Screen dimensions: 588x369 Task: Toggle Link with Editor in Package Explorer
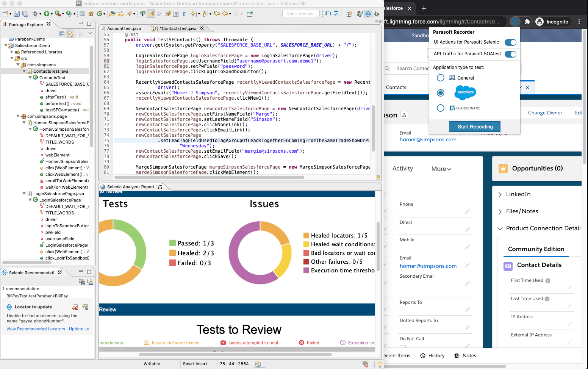tap(70, 34)
